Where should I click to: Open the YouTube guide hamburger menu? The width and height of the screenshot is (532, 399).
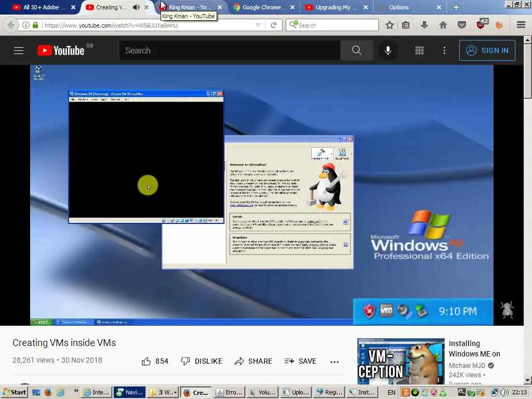pyautogui.click(x=19, y=50)
